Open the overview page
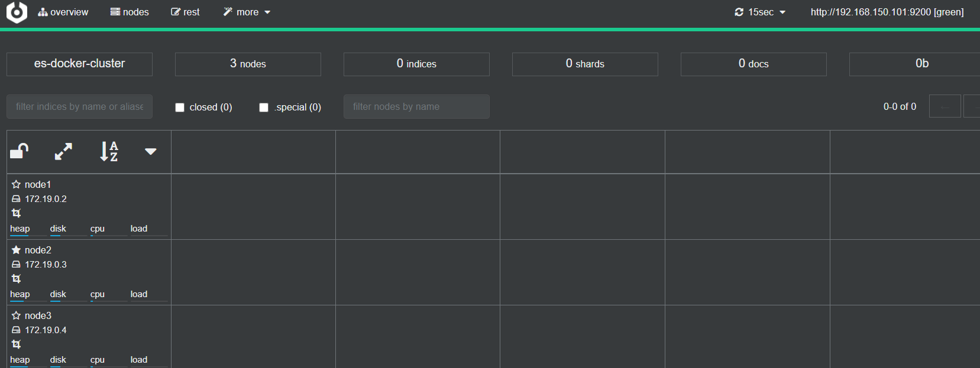Viewport: 980px width, 368px height. click(x=63, y=12)
